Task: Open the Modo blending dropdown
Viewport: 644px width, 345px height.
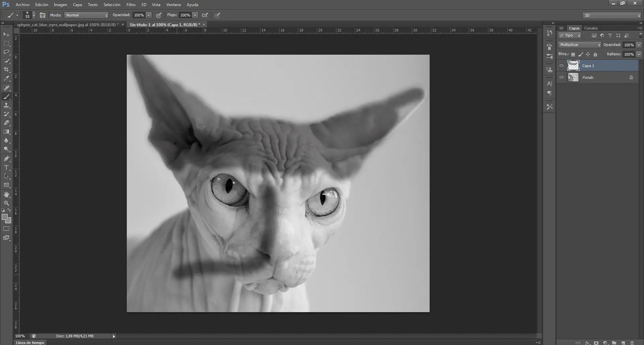Action: pyautogui.click(x=86, y=15)
